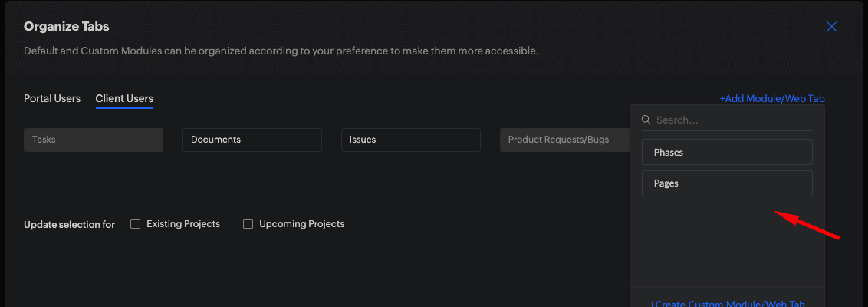The width and height of the screenshot is (868, 307).
Task: Select the Client Users tab
Action: click(124, 99)
